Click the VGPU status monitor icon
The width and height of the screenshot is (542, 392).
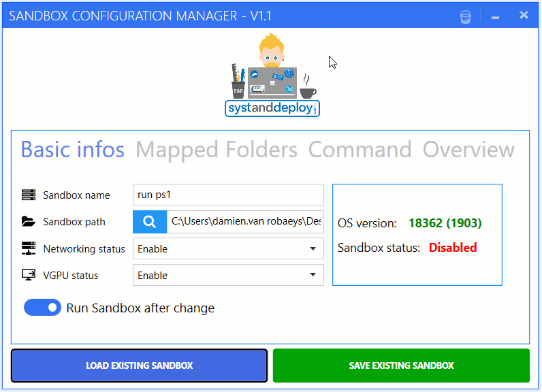29,276
